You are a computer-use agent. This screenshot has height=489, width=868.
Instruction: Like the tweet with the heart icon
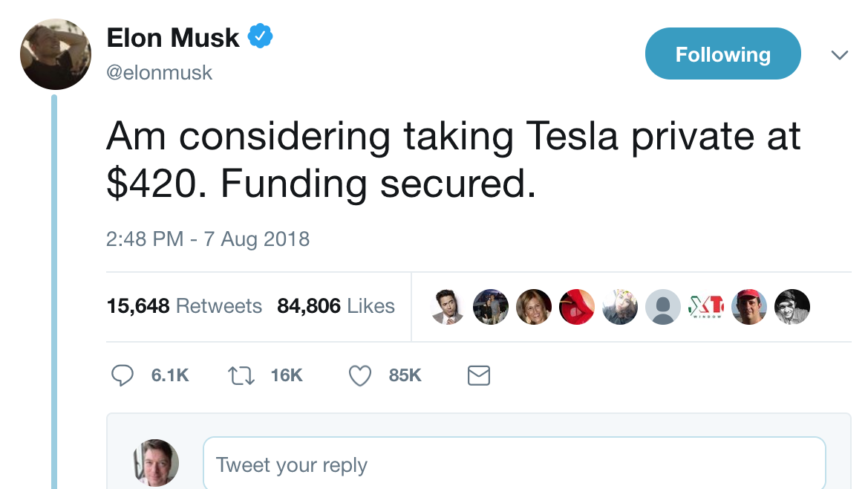360,376
